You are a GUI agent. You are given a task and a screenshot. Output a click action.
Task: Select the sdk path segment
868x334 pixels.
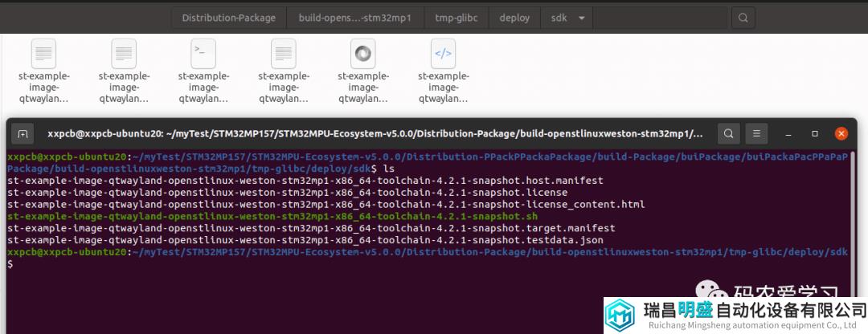click(x=559, y=18)
